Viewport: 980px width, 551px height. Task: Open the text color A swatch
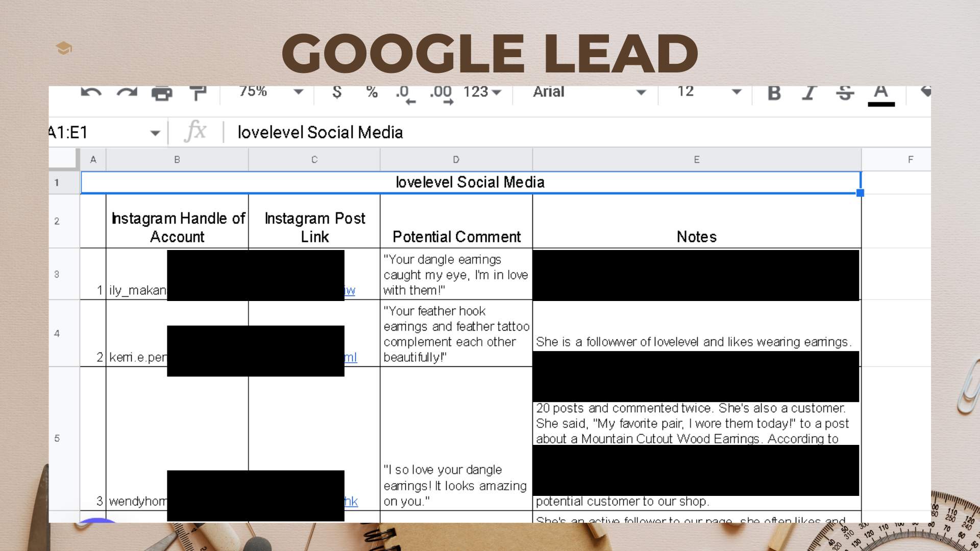point(881,94)
